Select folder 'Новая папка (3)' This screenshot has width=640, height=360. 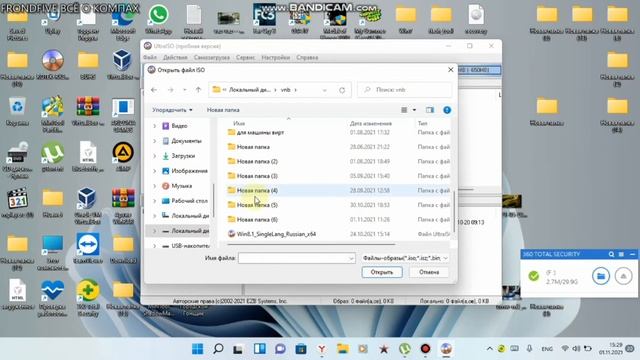pos(257,176)
